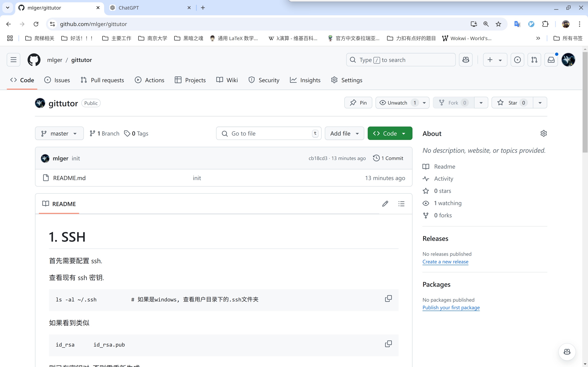This screenshot has height=367, width=588.
Task: Edit README with the pencil icon
Action: pyautogui.click(x=385, y=204)
